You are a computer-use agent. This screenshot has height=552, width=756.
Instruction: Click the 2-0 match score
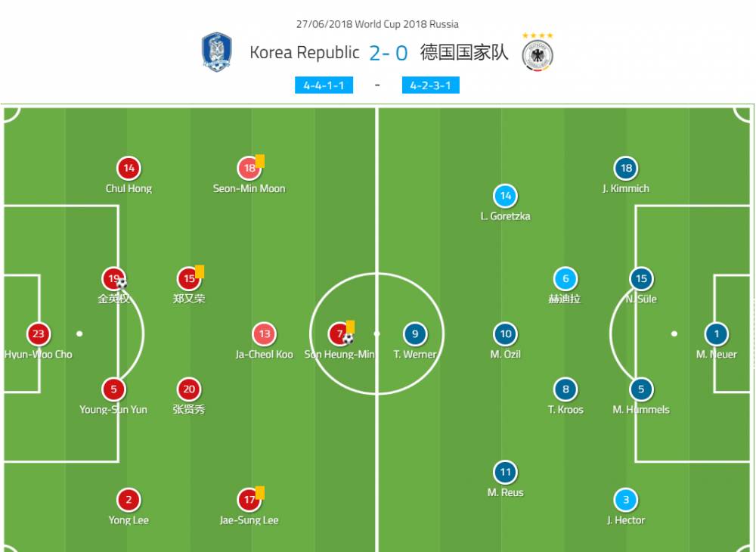389,53
